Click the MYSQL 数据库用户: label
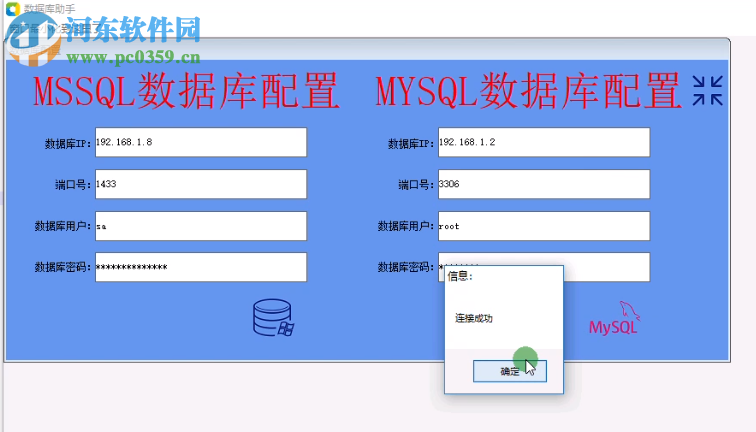756x432 pixels. (405, 226)
